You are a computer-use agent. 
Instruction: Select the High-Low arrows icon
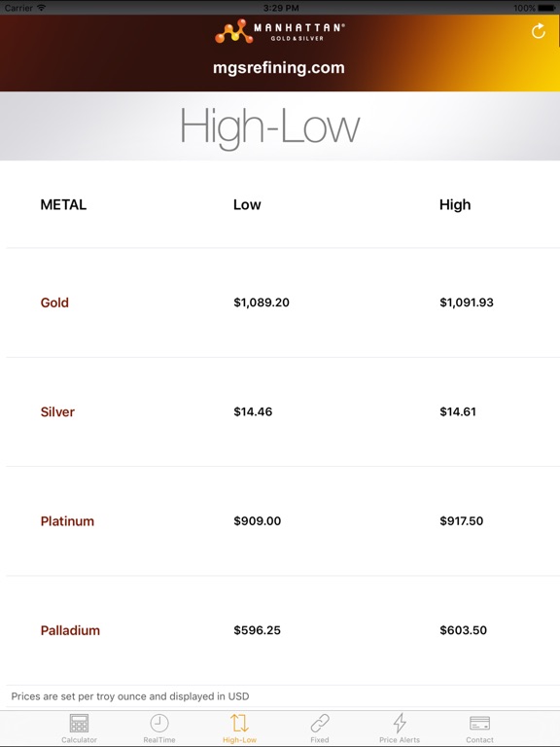[x=239, y=724]
